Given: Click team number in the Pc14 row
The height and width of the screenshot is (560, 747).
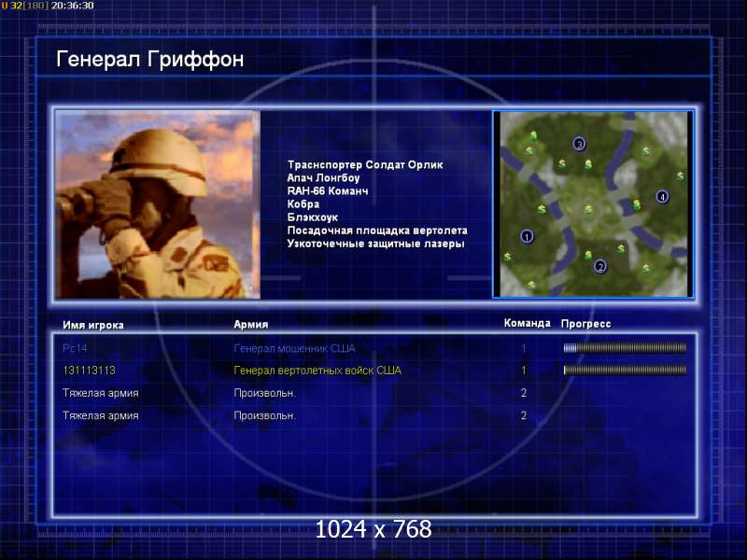Looking at the screenshot, I should tap(524, 348).
